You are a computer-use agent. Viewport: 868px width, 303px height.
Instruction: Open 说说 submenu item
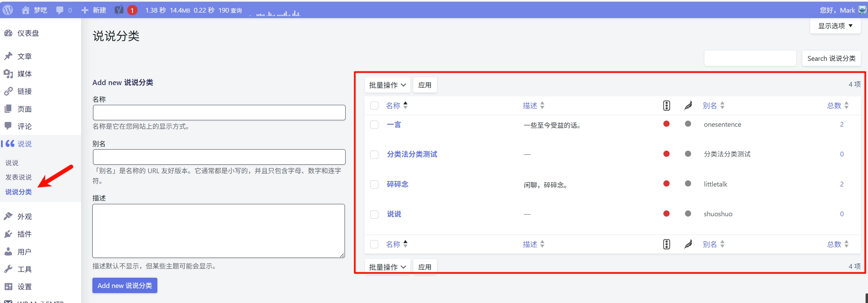tap(12, 163)
